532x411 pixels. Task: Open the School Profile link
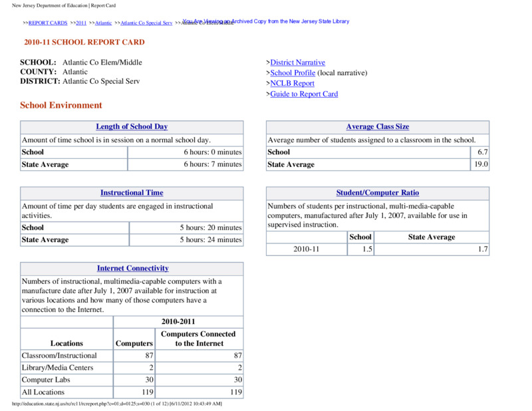[293, 73]
